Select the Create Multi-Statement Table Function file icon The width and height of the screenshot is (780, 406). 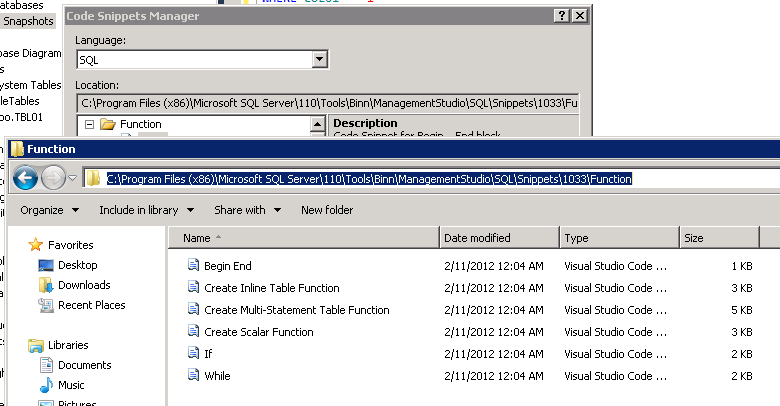point(193,309)
